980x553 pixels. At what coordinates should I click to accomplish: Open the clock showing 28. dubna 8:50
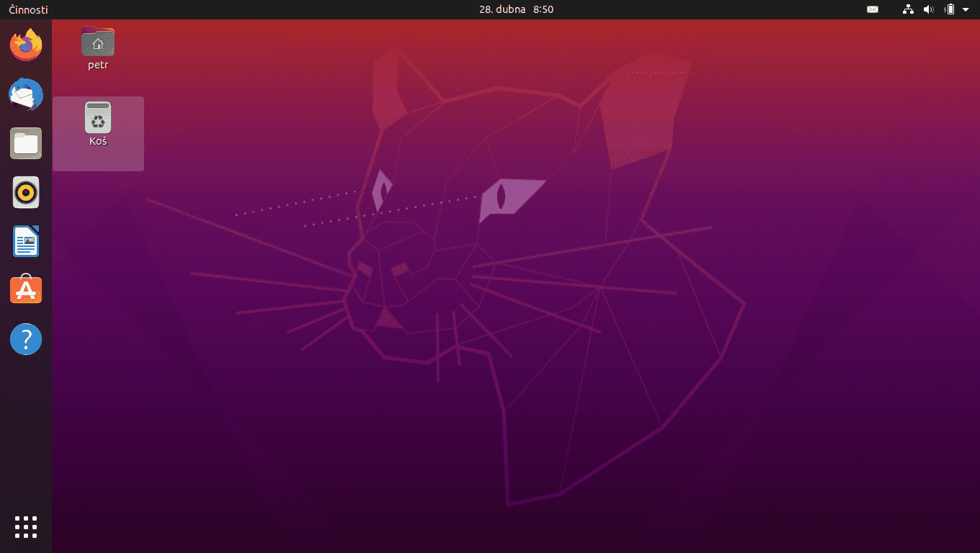[516, 9]
